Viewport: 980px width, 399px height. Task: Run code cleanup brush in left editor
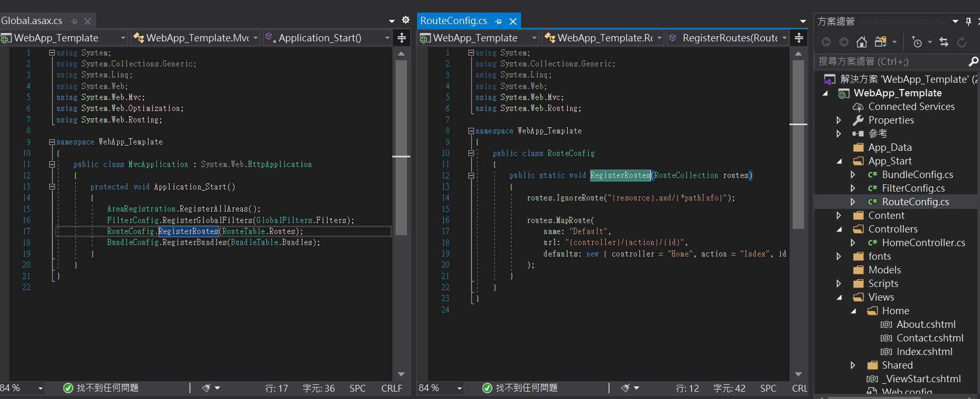click(x=207, y=388)
